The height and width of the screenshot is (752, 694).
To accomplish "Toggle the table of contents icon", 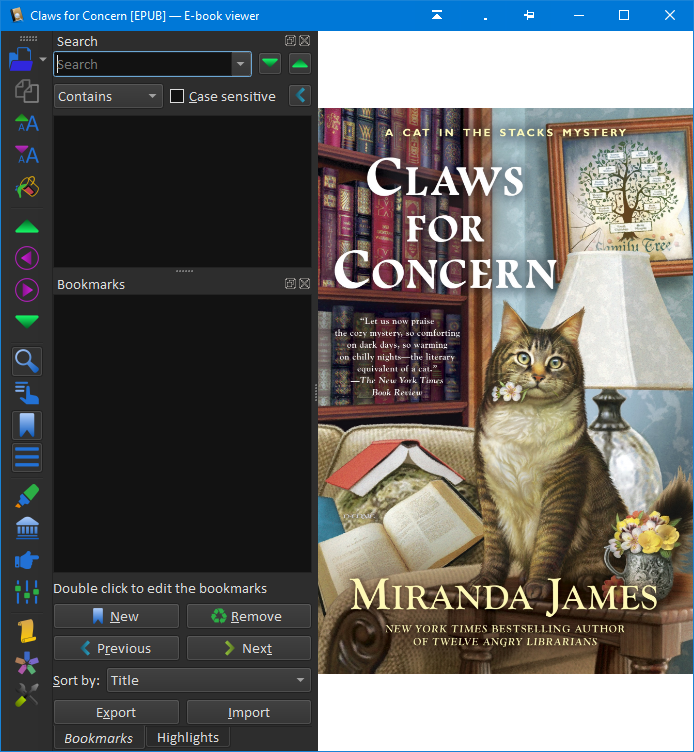I will [x=27, y=457].
